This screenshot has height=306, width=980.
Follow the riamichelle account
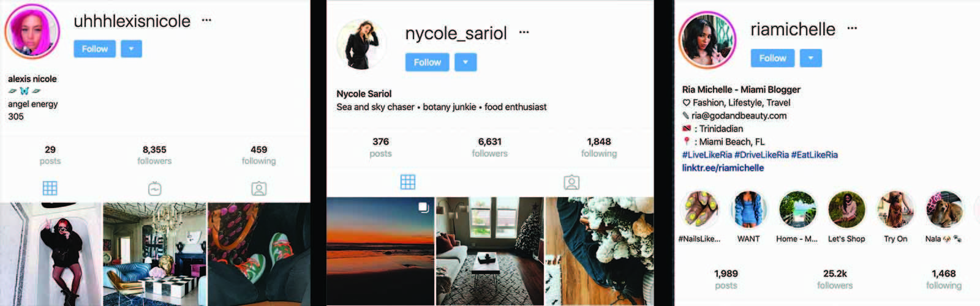pos(773,58)
